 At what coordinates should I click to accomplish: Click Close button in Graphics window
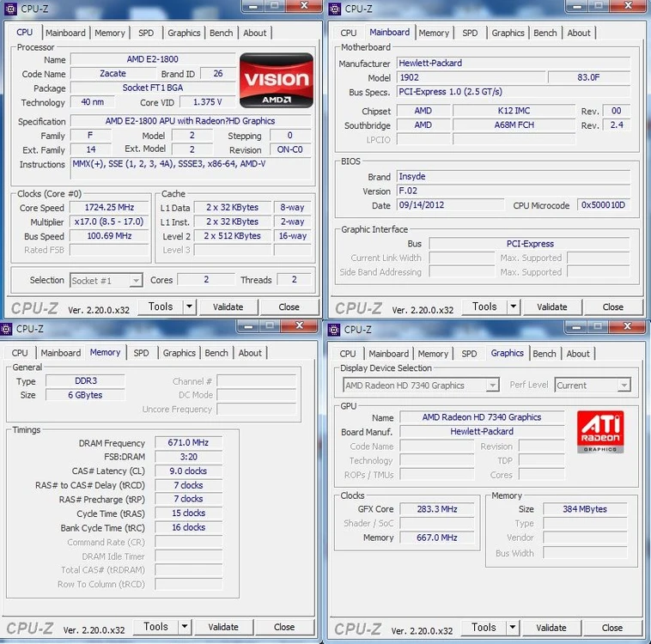[612, 628]
